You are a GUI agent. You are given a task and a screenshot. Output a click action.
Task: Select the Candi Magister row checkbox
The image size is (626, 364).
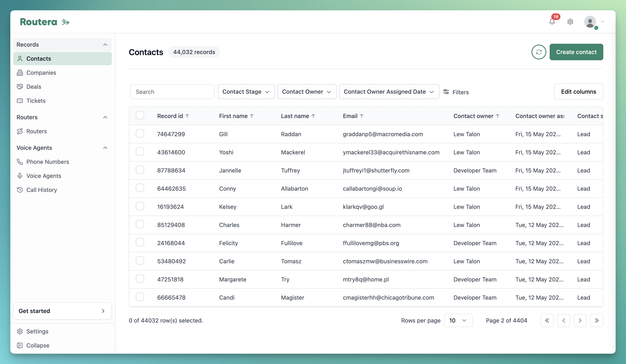pyautogui.click(x=140, y=297)
